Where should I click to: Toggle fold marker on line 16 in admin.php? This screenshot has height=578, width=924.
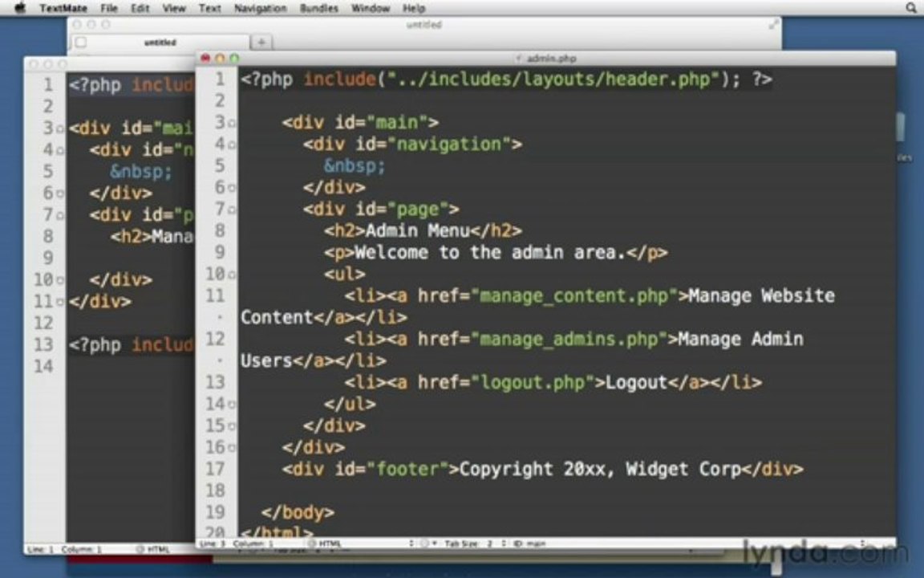(232, 448)
